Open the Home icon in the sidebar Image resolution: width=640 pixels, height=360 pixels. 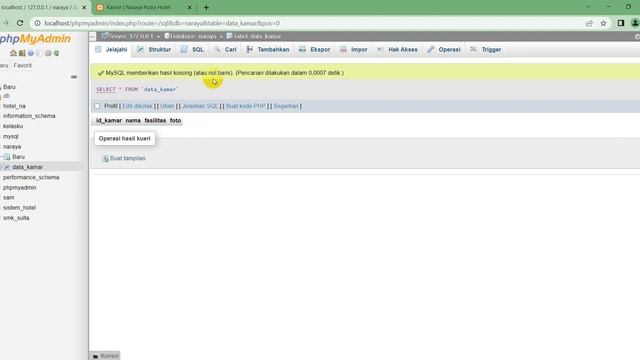click(13, 53)
